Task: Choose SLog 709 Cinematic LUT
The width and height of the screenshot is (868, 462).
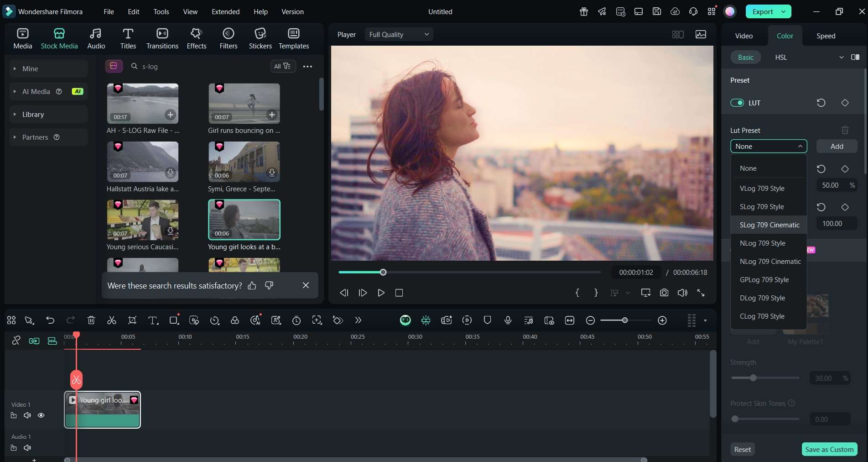Action: (769, 225)
